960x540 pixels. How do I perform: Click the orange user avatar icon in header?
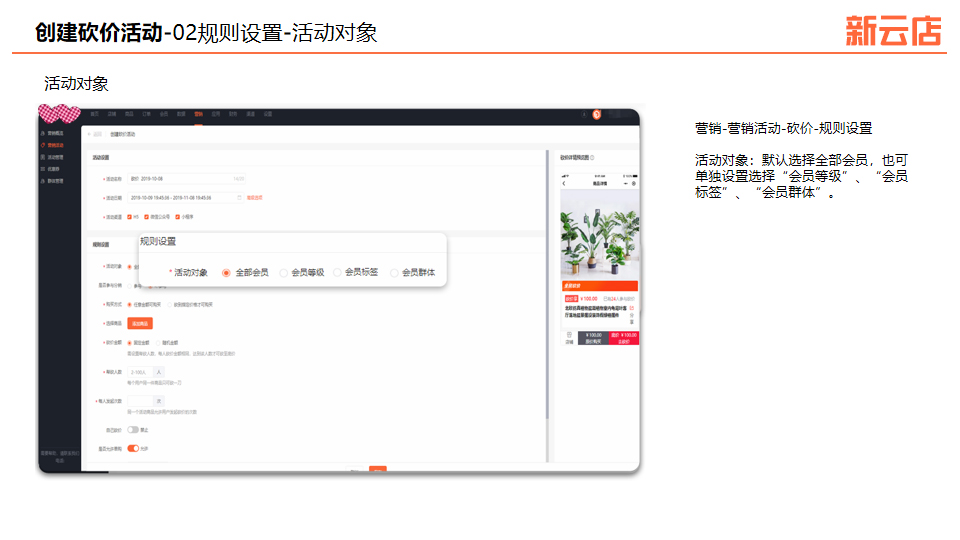596,114
